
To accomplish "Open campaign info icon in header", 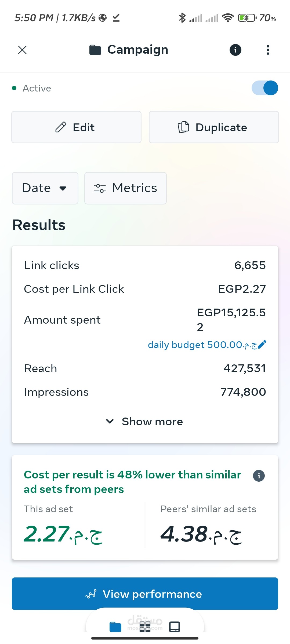I will (235, 50).
